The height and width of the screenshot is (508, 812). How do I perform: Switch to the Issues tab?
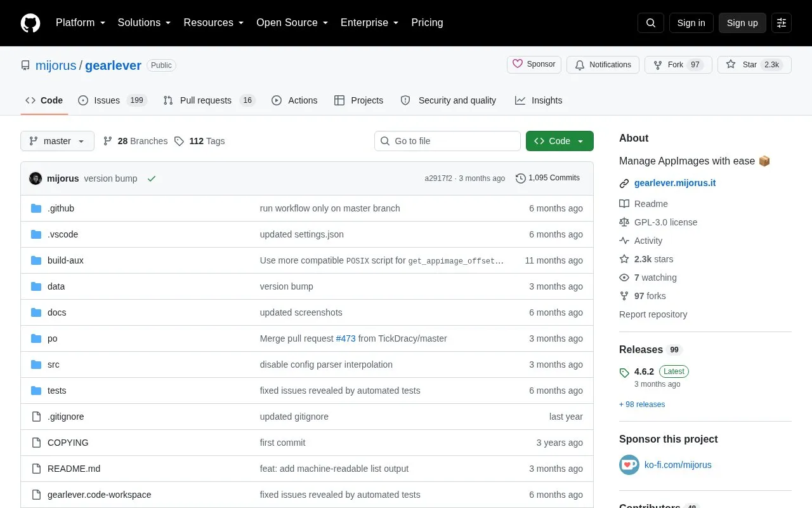click(x=112, y=100)
